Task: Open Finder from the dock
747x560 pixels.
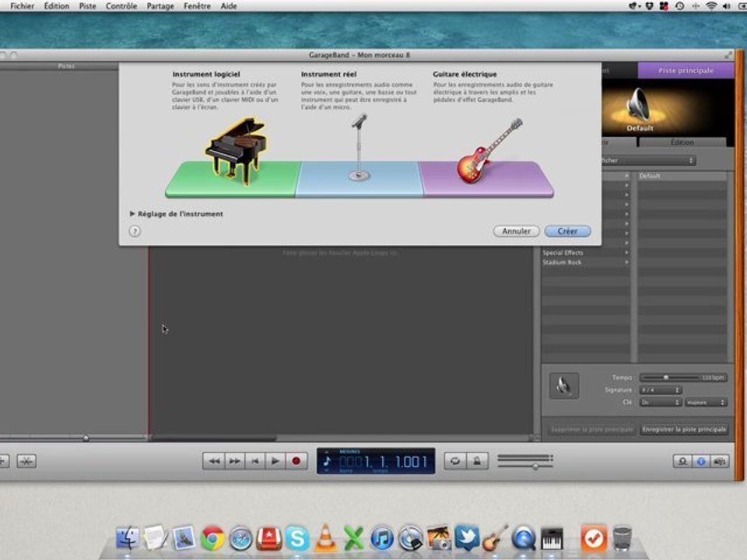Action: tap(127, 538)
